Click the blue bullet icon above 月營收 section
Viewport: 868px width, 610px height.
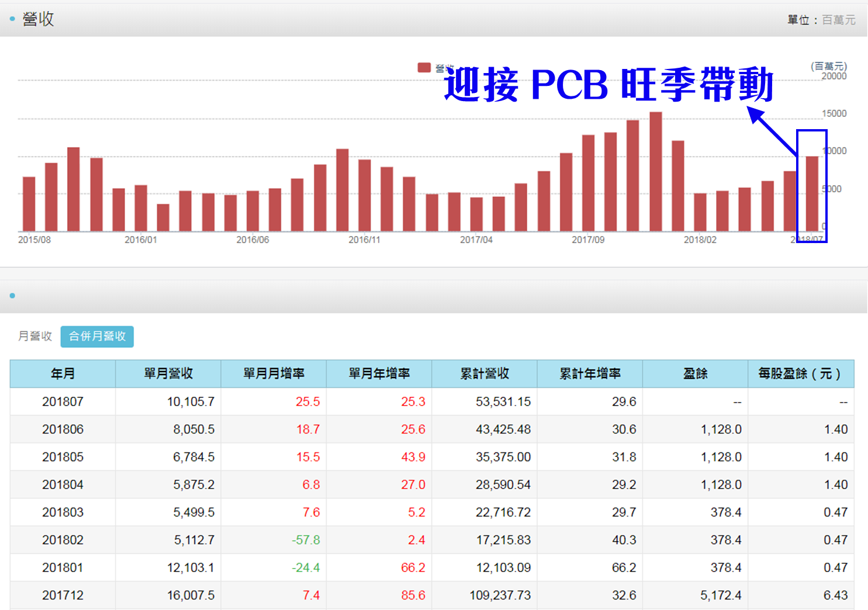[12, 296]
